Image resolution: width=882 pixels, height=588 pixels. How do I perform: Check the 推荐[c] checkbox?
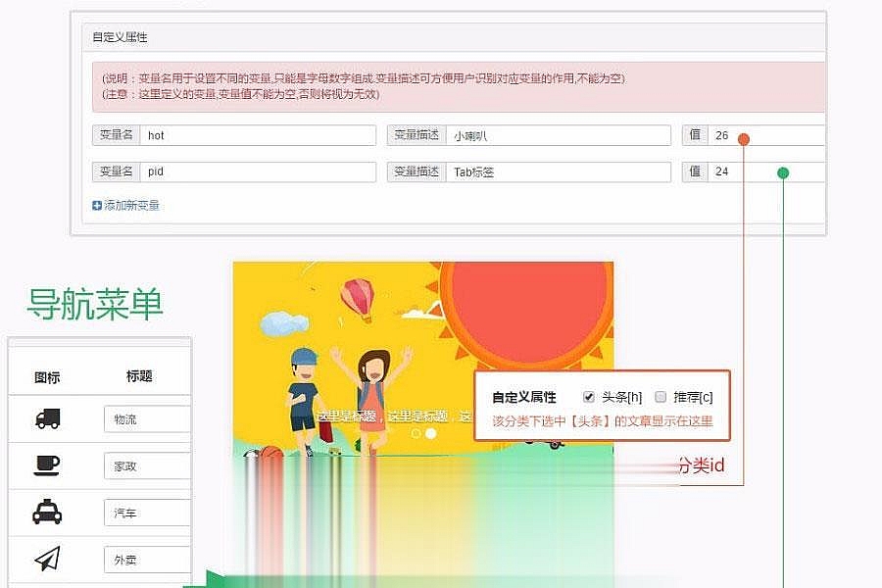pos(661,397)
